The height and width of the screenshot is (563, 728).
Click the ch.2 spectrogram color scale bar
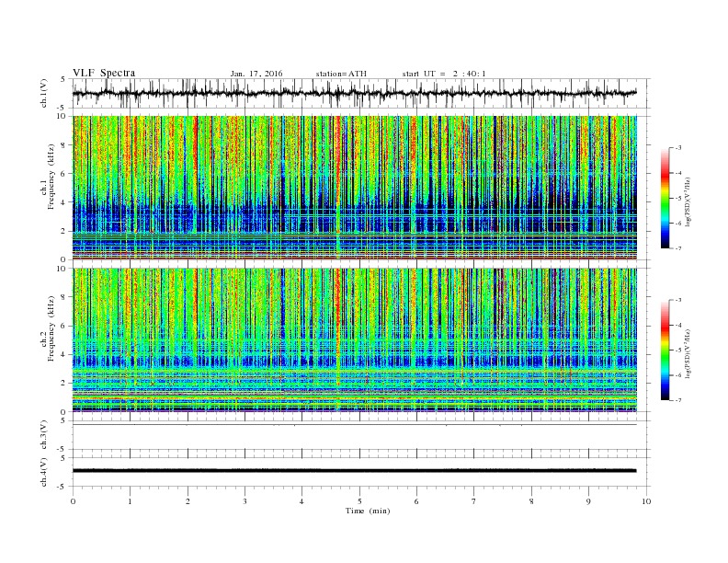pyautogui.click(x=665, y=350)
